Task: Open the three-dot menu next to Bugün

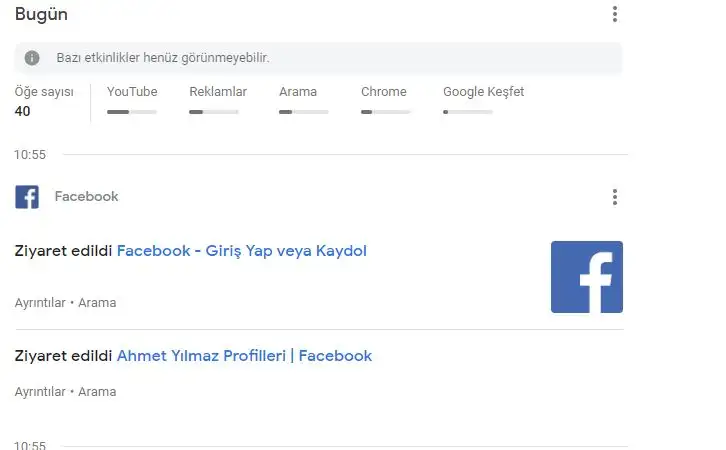Action: (x=614, y=14)
